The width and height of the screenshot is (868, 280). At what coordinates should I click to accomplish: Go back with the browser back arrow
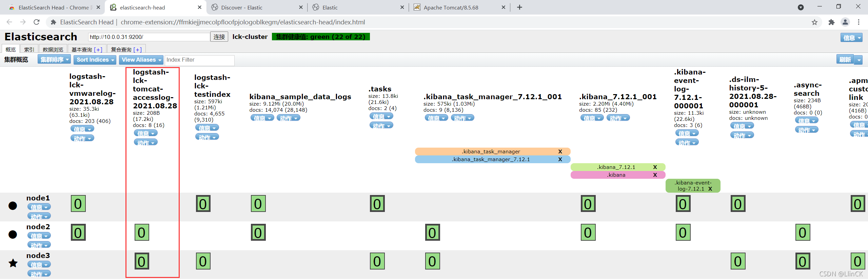[9, 22]
